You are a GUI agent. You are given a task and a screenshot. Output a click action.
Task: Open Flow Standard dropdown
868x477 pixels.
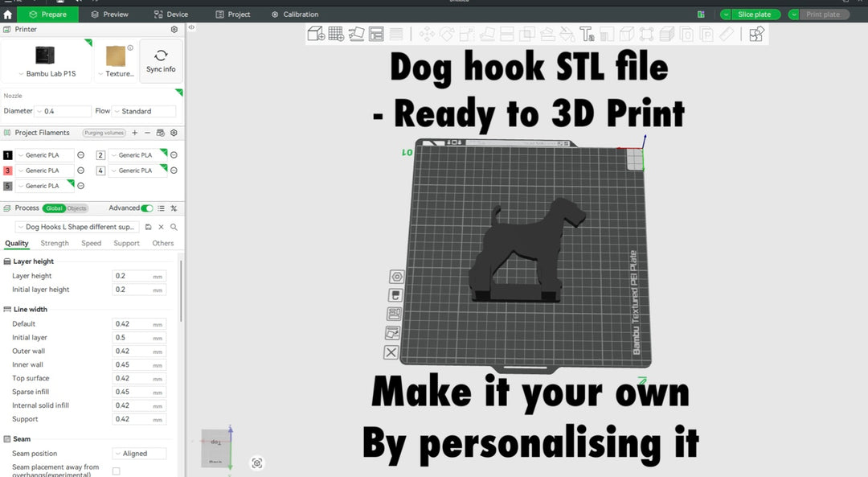coord(144,111)
